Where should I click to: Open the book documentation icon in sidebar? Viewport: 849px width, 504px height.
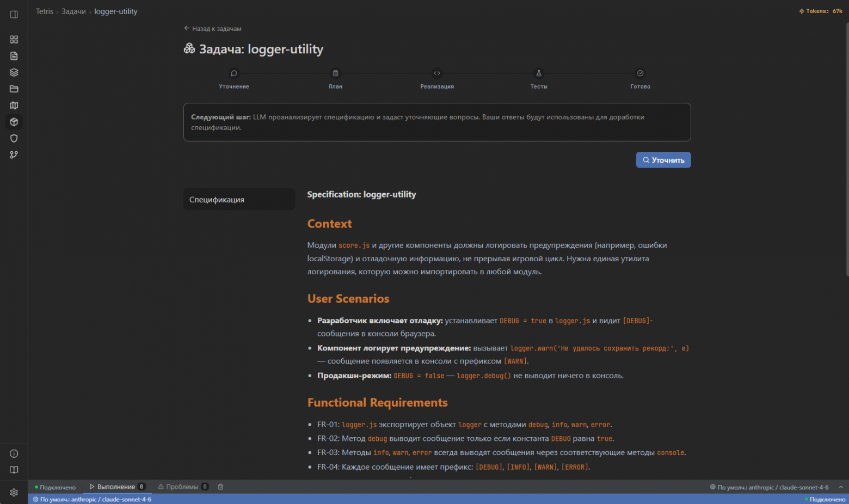point(14,470)
